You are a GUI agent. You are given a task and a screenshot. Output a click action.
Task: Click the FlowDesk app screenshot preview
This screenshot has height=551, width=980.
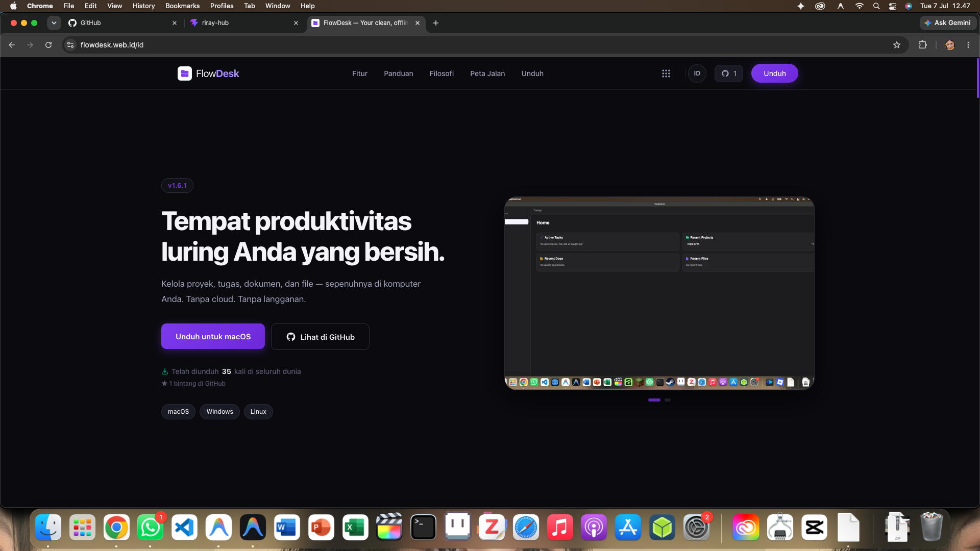point(659,293)
